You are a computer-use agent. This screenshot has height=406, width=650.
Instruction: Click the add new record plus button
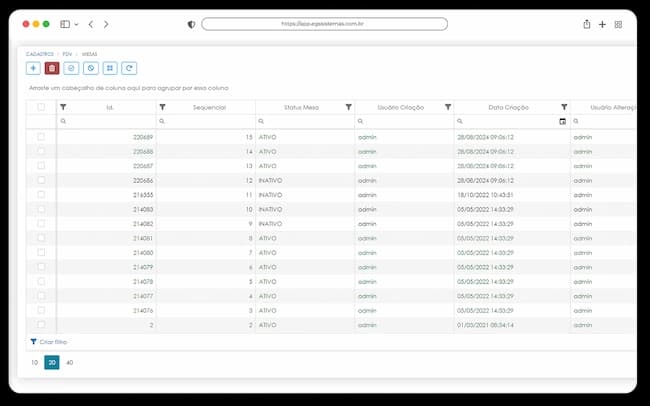click(33, 68)
